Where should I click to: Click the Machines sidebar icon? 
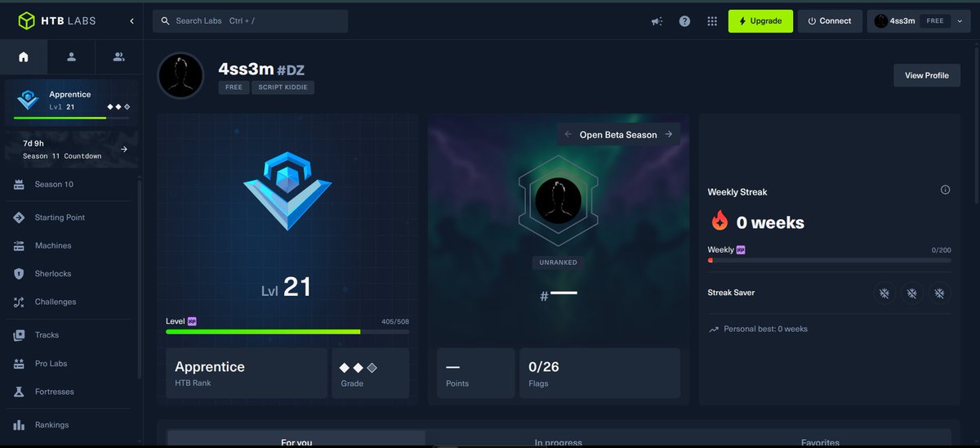click(19, 246)
